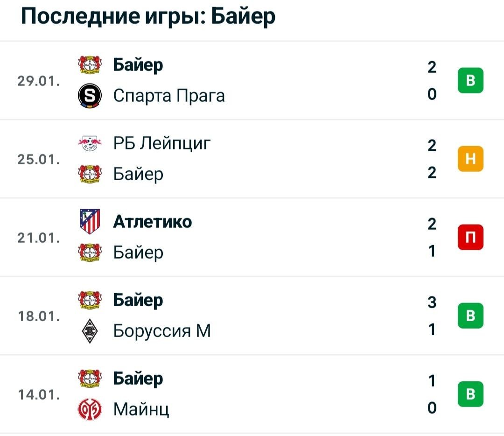Click the Mainz 05 club logo
Image resolution: width=504 pixels, height=436 pixels.
90,409
